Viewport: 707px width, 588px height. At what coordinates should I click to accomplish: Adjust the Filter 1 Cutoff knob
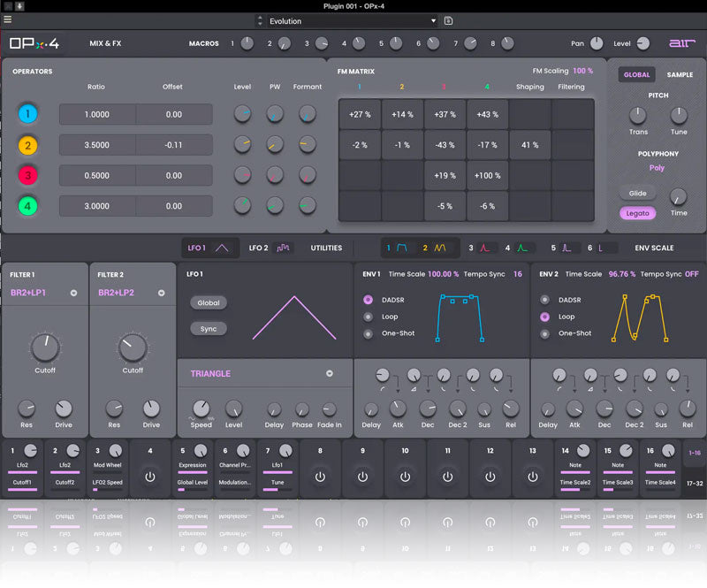45,347
